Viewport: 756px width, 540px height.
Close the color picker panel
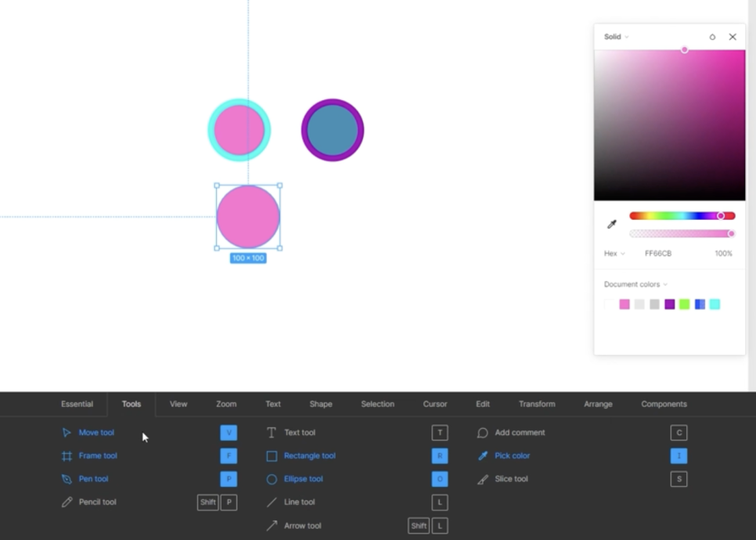coord(733,37)
